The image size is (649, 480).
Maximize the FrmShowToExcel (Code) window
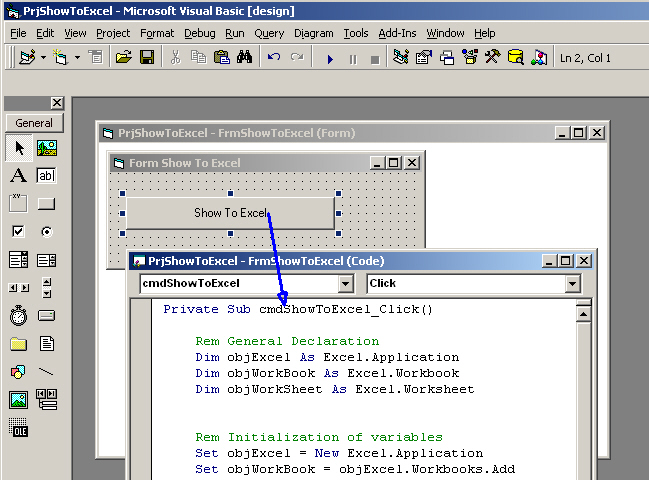click(x=565, y=261)
